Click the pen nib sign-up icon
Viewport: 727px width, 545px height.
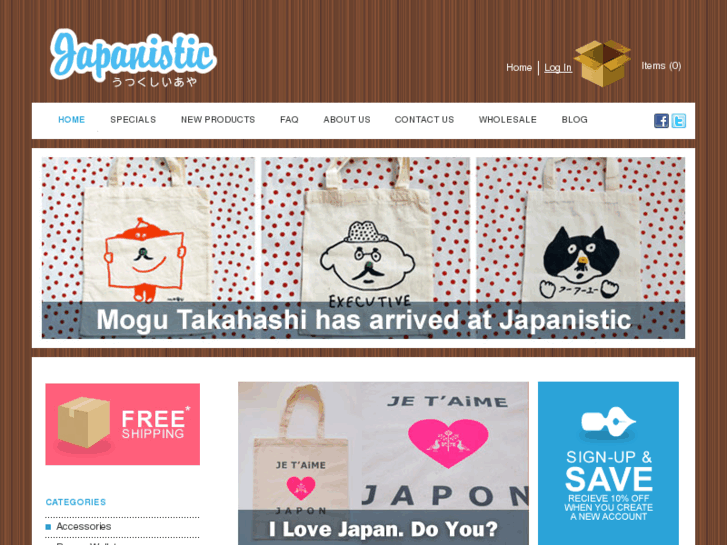[608, 422]
